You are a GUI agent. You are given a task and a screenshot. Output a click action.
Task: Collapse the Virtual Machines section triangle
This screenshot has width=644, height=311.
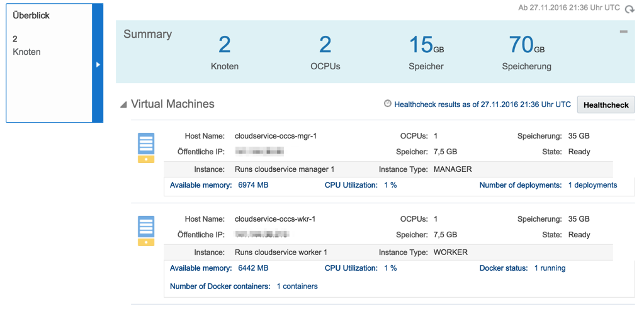pos(123,105)
